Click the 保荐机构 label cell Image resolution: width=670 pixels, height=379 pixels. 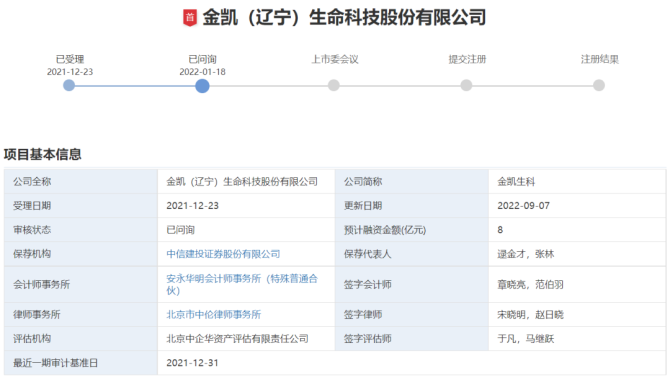click(x=81, y=254)
